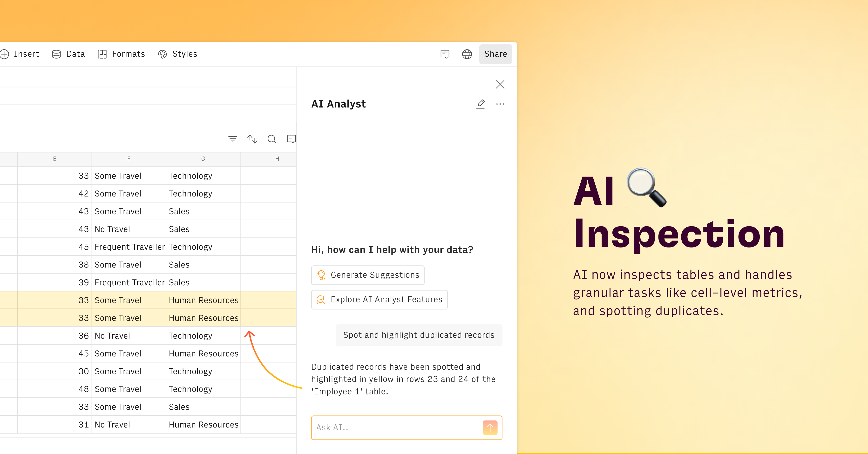Click the 'Technology' cell in the 48 row

(x=203, y=389)
